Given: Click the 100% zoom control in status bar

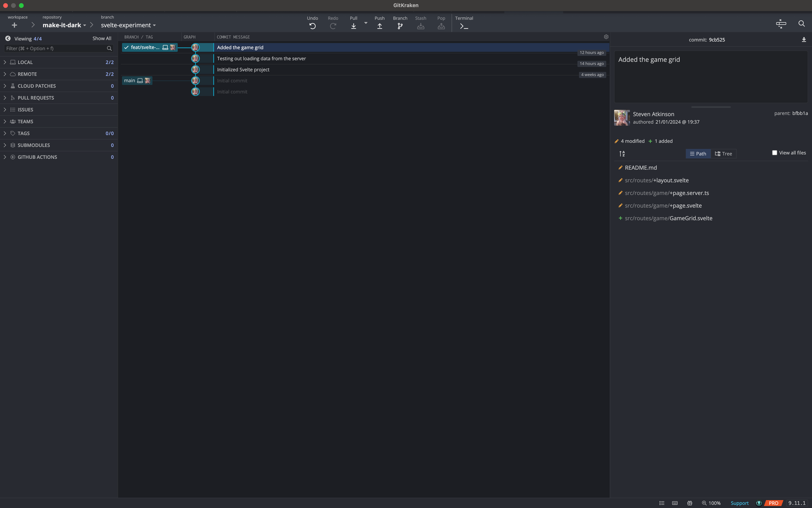Looking at the screenshot, I should click(711, 503).
